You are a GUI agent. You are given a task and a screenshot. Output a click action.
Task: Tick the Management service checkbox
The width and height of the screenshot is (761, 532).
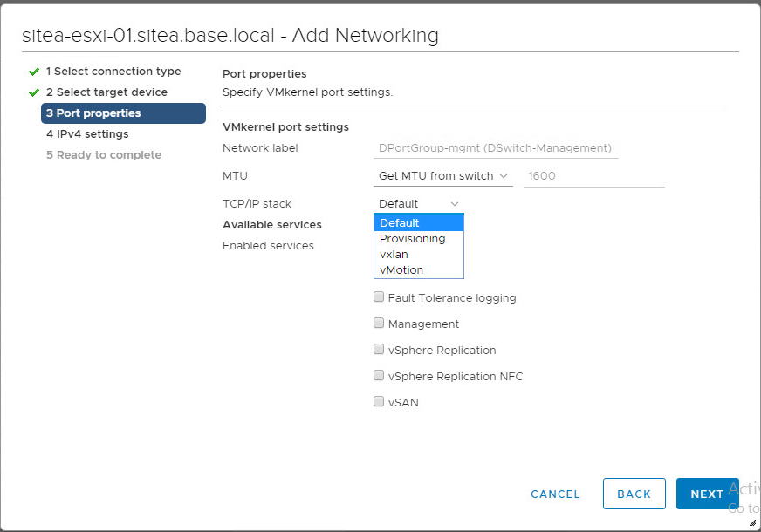coord(379,324)
